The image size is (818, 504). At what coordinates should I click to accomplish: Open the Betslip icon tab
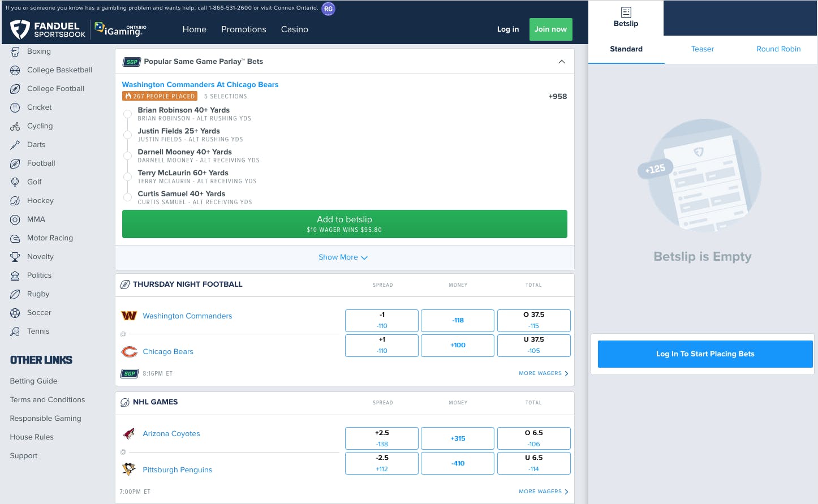tap(626, 18)
